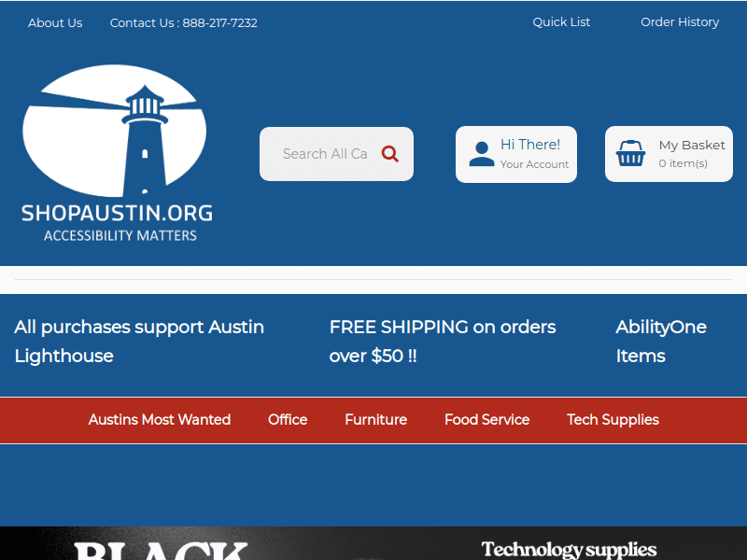Click the AbilityOne Items banner
Image resolution: width=747 pixels, height=560 pixels.
tap(660, 342)
